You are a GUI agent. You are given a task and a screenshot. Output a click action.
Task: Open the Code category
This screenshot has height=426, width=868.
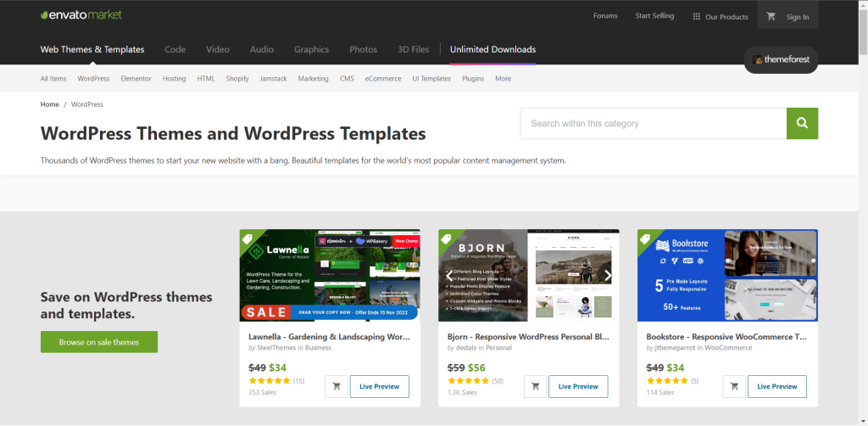[175, 49]
